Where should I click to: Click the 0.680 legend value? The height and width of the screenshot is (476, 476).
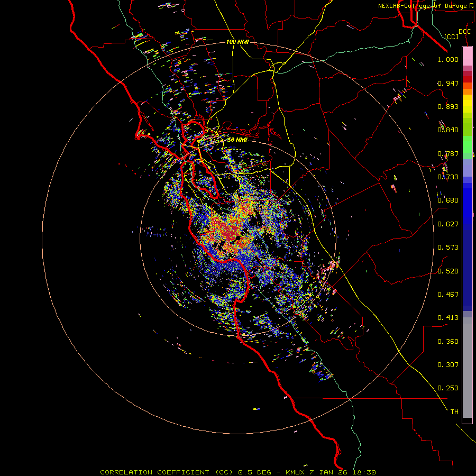coord(448,200)
